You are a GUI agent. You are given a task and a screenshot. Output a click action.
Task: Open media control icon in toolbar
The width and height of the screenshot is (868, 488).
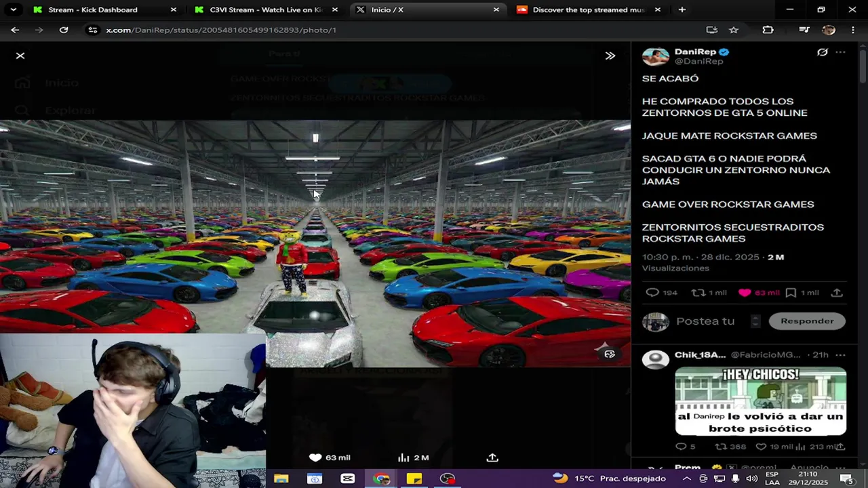tap(804, 30)
